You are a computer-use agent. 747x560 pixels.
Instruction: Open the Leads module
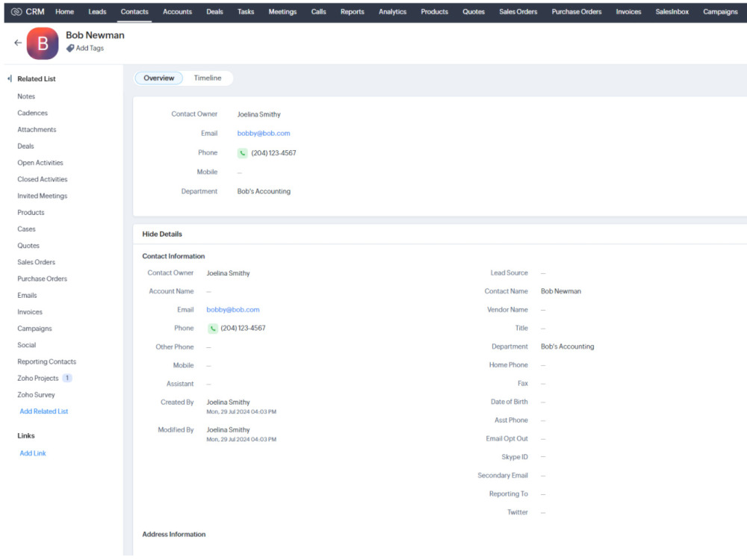tap(97, 11)
